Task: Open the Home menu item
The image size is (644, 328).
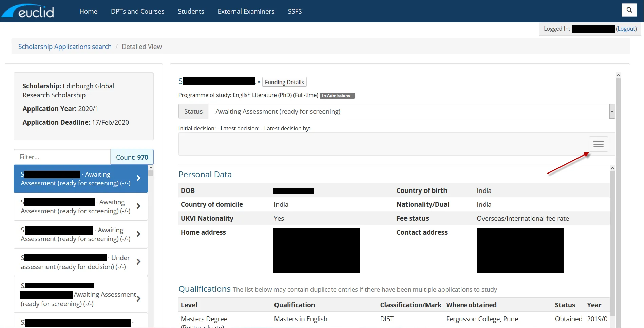Action: 88,11
